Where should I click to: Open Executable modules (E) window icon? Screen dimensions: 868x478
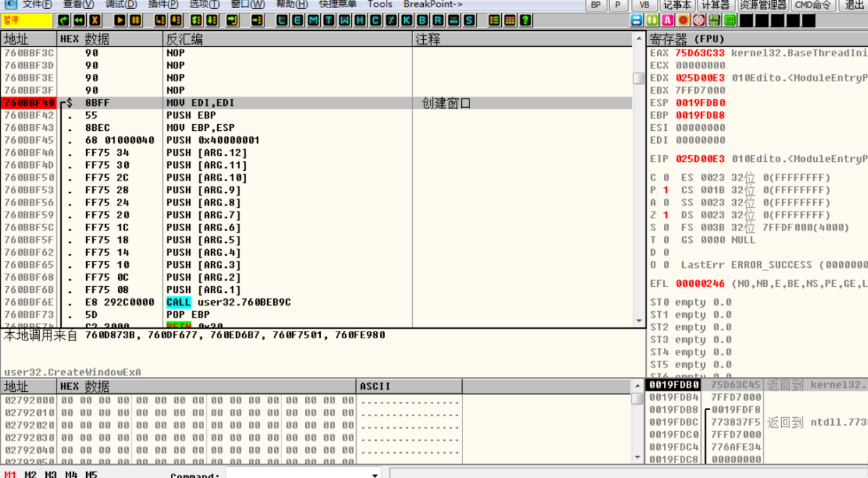298,20
